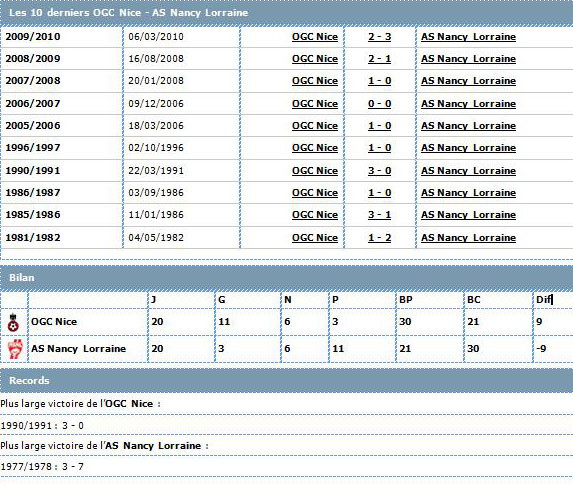This screenshot has height=485, width=573.
Task: Open the 3 - 1 score link
Action: pyautogui.click(x=379, y=215)
